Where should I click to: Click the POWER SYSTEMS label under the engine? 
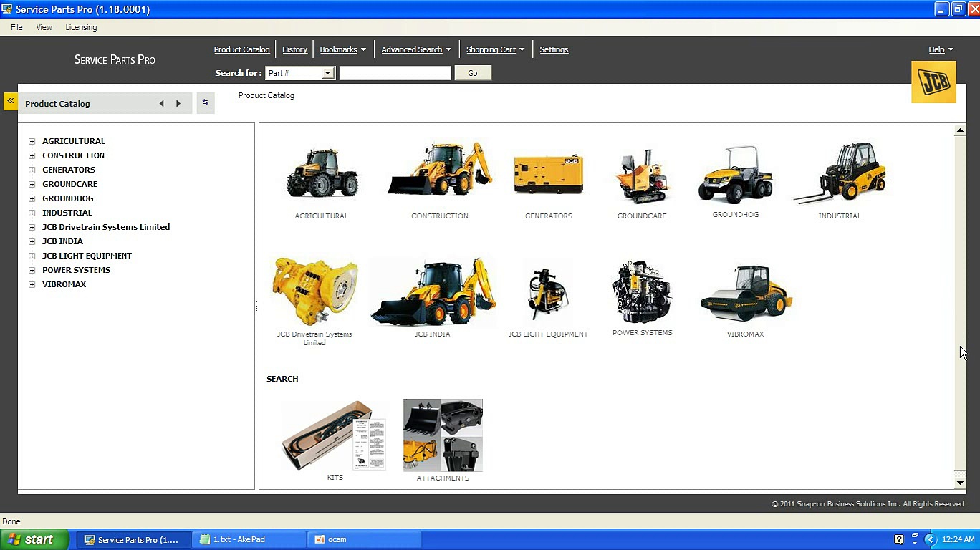(x=643, y=333)
